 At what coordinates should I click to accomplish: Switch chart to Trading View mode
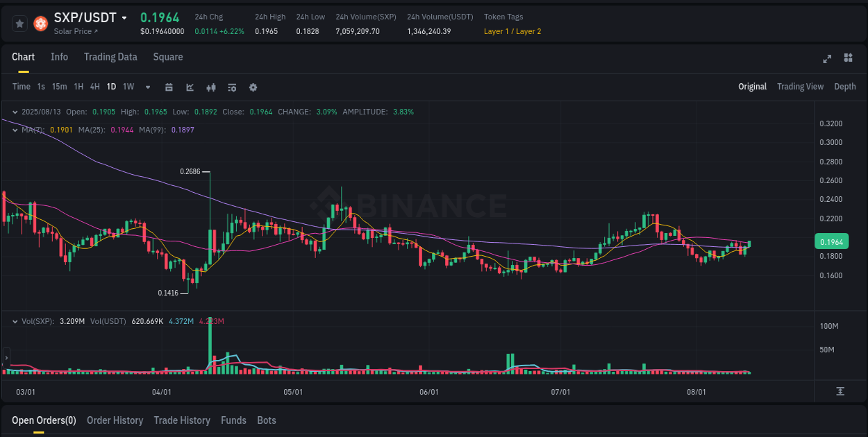800,86
